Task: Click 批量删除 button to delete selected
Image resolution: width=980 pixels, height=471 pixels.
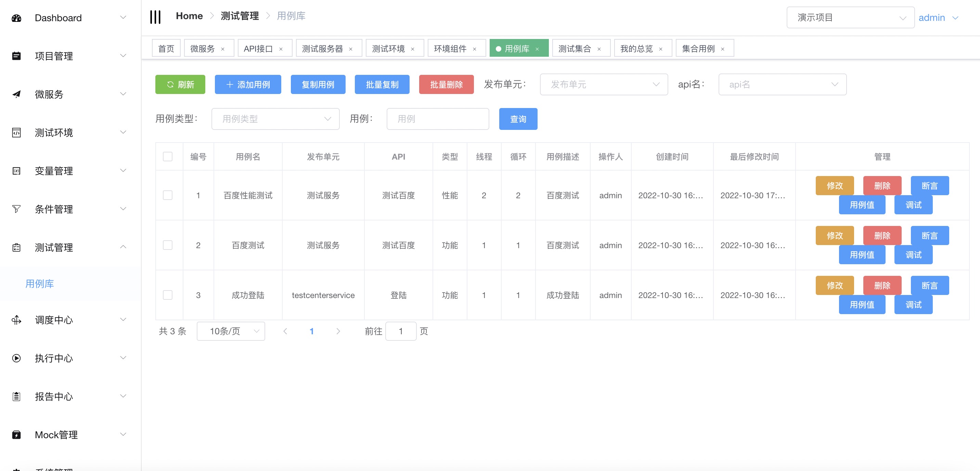Action: click(447, 84)
